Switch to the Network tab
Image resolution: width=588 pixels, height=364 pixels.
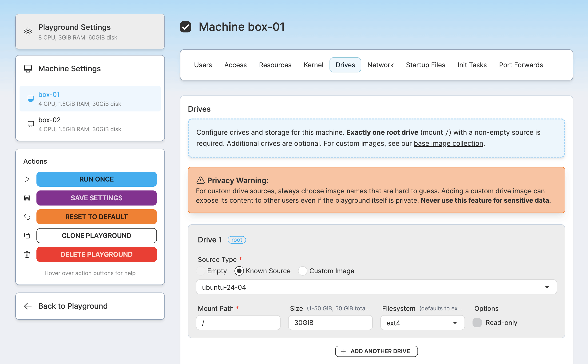(380, 65)
